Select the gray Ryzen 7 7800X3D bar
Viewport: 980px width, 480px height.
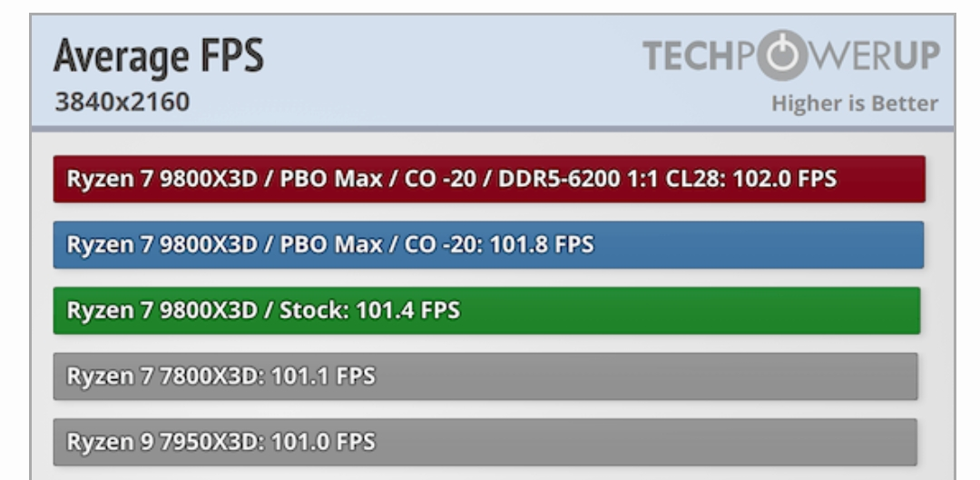pyautogui.click(x=485, y=377)
